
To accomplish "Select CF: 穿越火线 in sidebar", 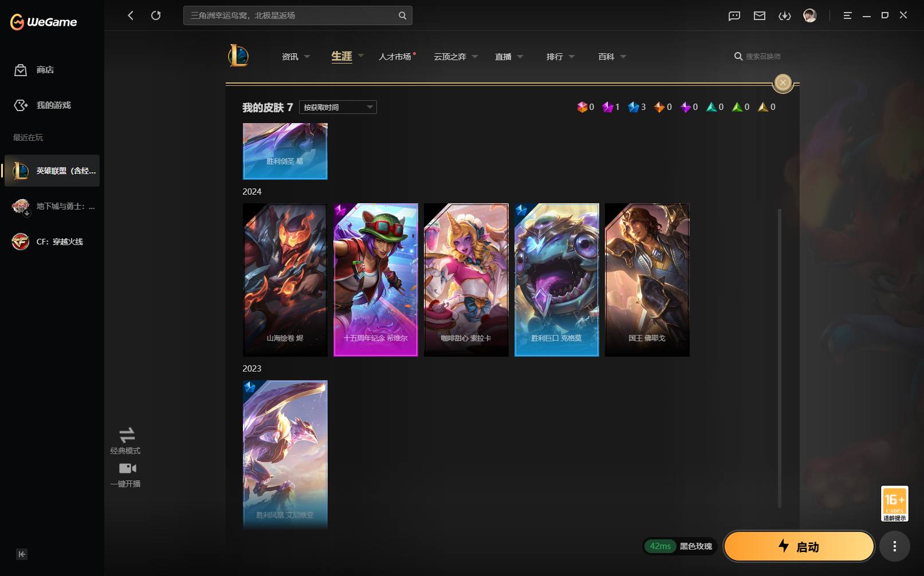I will point(52,242).
